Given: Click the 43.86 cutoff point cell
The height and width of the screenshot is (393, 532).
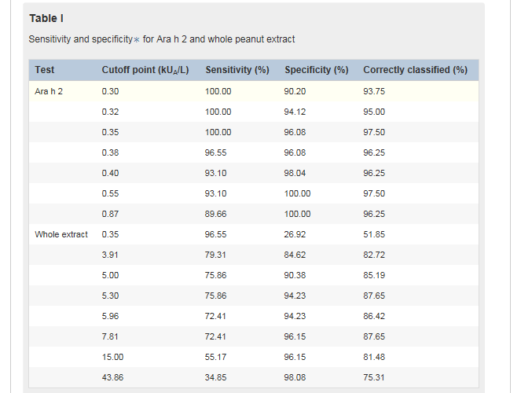Looking at the screenshot, I should [113, 377].
